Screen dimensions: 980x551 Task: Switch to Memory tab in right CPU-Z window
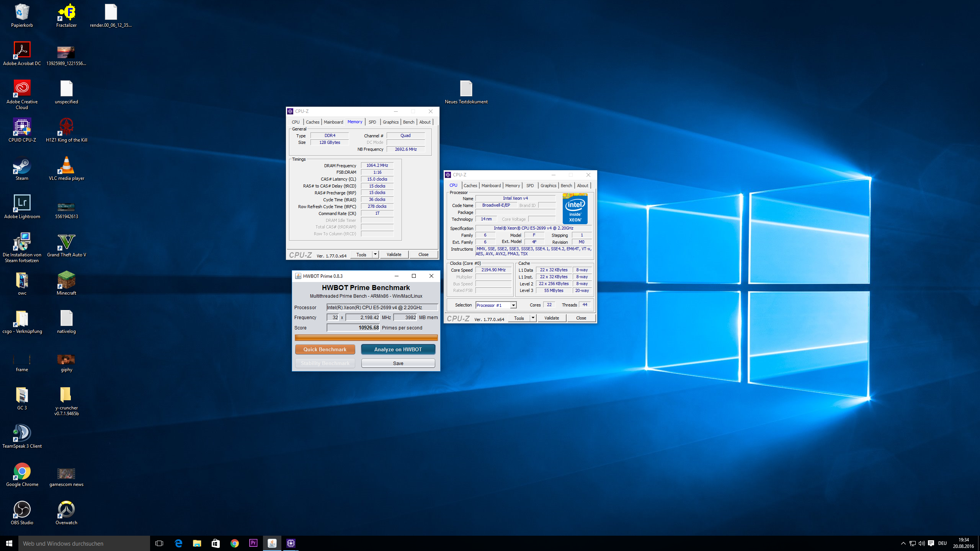point(512,186)
